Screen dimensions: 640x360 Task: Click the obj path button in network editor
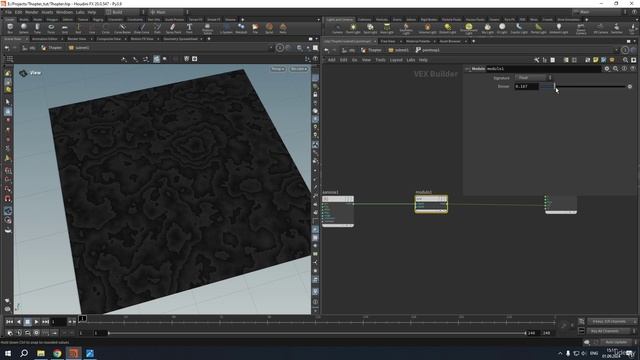(348, 50)
